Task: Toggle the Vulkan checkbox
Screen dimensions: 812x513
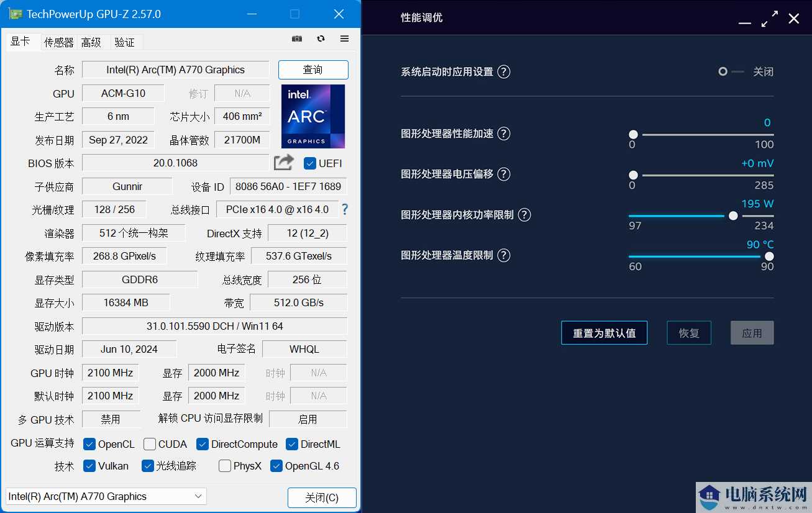Action: tap(89, 466)
